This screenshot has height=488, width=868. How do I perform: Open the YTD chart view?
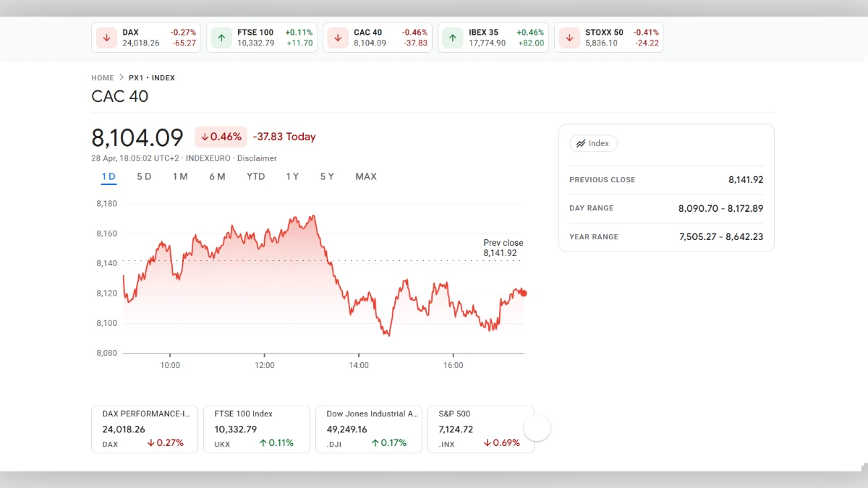255,176
